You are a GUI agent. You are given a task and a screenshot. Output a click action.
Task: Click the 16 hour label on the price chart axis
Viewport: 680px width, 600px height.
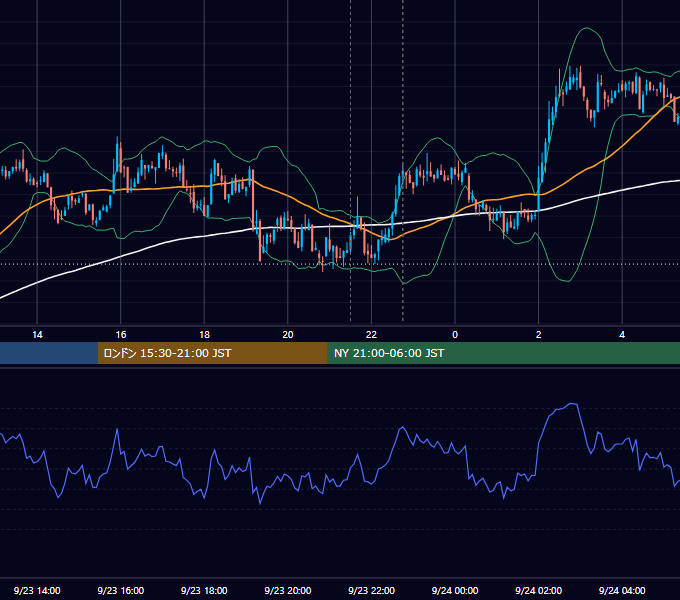click(121, 335)
